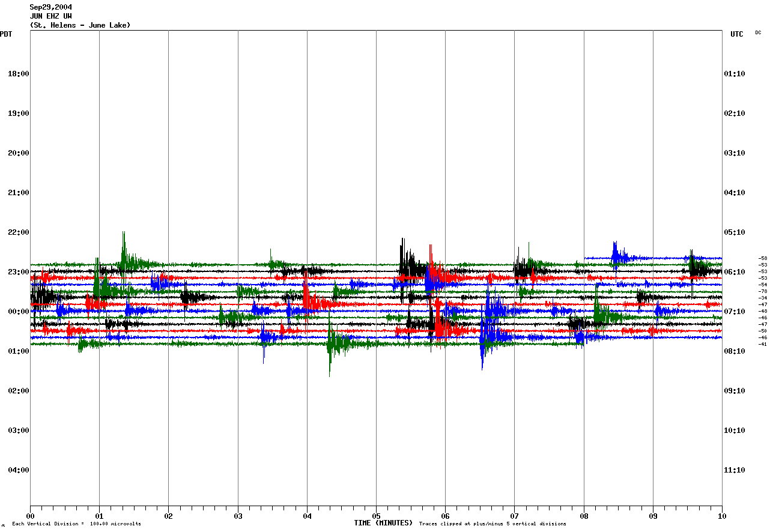Viewport: 770px width, 532px height.
Task: Select minute tick label 04
Action: point(307,516)
